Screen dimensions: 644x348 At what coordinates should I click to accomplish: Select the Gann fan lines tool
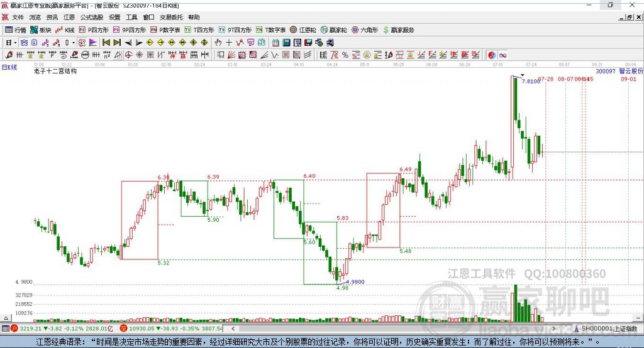point(231,55)
